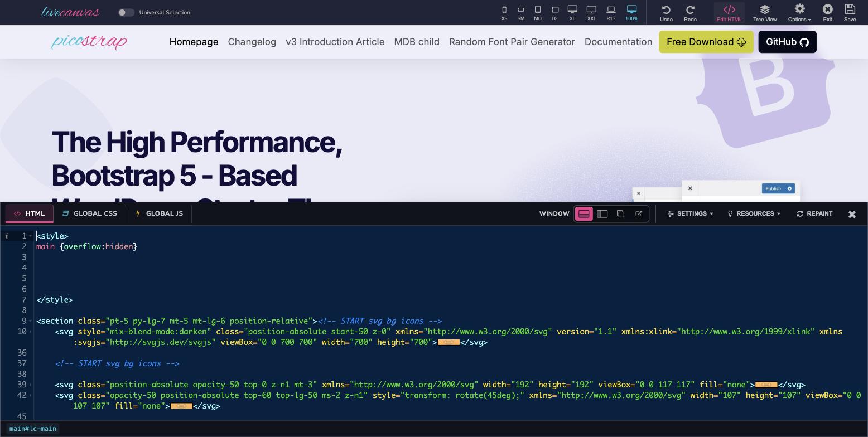Expand the folded svg code on line 10
This screenshot has width=868, height=437.
click(449, 342)
